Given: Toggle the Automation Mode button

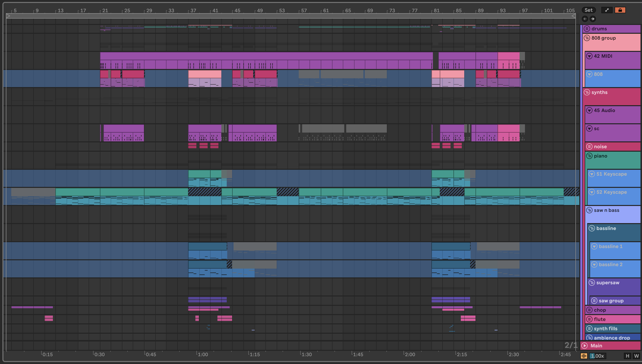Looking at the screenshot, I should pyautogui.click(x=607, y=10).
